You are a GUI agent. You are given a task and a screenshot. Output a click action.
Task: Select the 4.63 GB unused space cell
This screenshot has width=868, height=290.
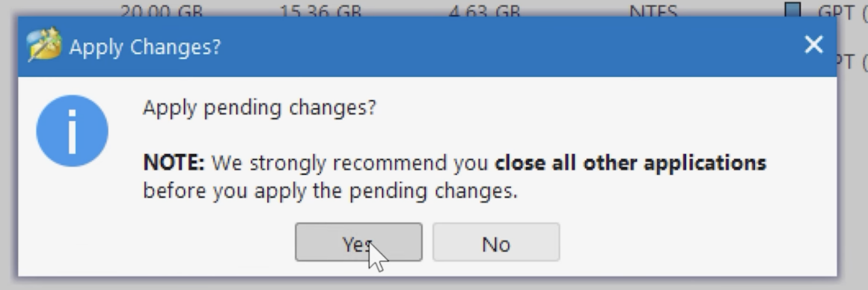(x=484, y=11)
